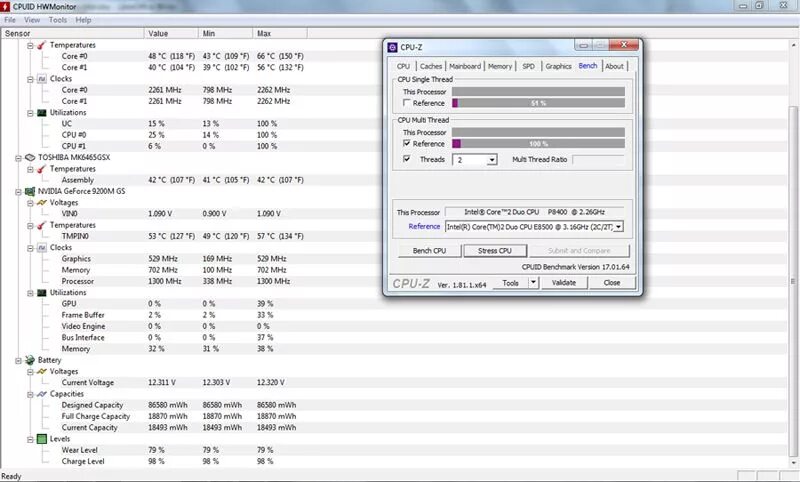Click the CPU-Z window title icon
Screen dimensions: 800x482
point(392,47)
